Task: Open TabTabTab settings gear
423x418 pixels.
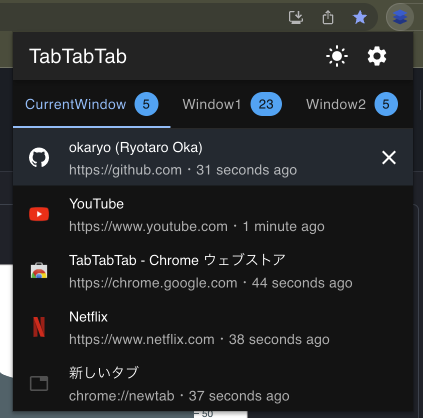Action: pyautogui.click(x=377, y=56)
